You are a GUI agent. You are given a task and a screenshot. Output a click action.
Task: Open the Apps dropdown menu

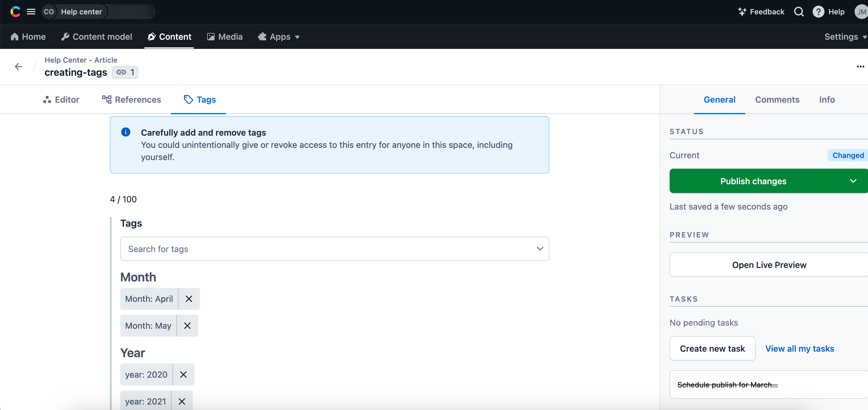click(279, 37)
